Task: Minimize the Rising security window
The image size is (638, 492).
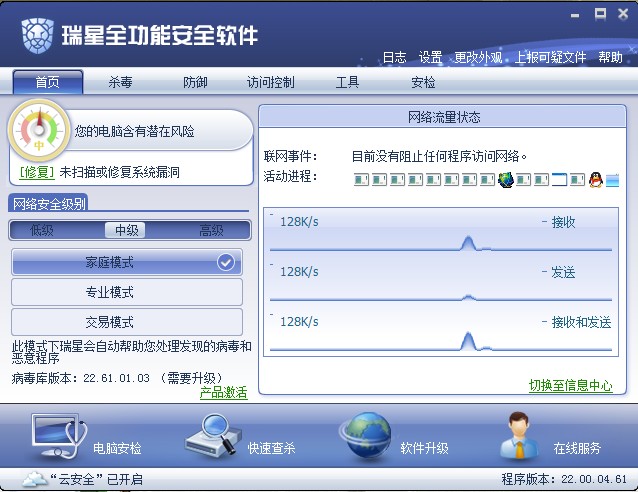Action: 575,16
